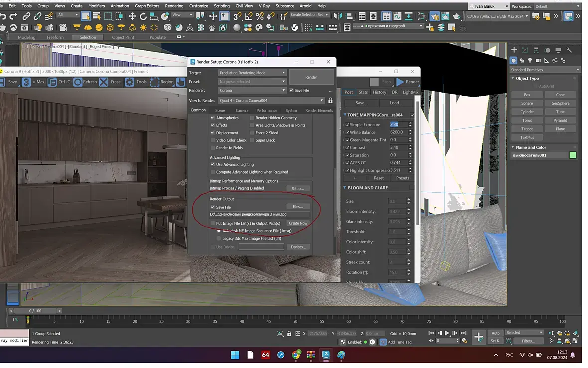Screen dimensions: 588x368
Task: Open the Curve Editor icon
Action: (398, 16)
